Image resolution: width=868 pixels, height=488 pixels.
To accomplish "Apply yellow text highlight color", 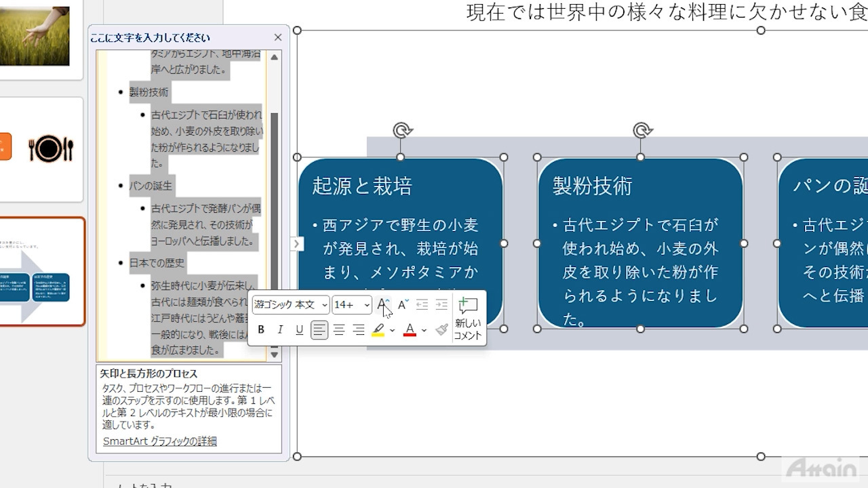I will click(378, 330).
